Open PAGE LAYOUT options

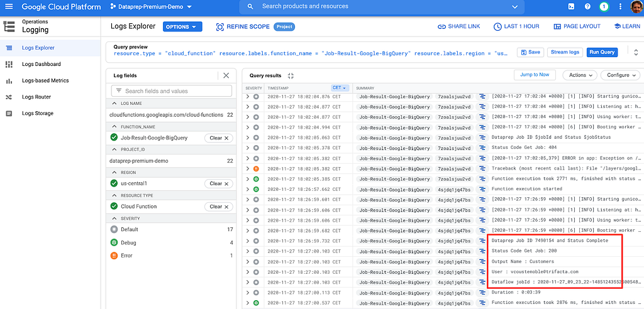(x=577, y=26)
